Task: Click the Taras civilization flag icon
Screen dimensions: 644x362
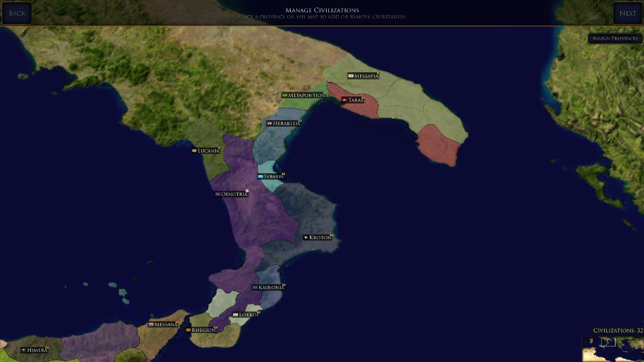Action: [345, 100]
